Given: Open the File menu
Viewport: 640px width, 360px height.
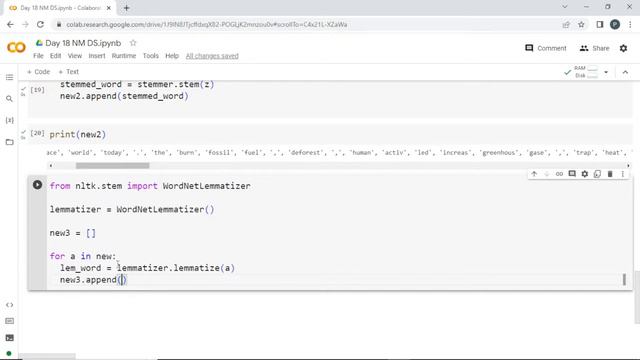Looking at the screenshot, I should [x=38, y=56].
